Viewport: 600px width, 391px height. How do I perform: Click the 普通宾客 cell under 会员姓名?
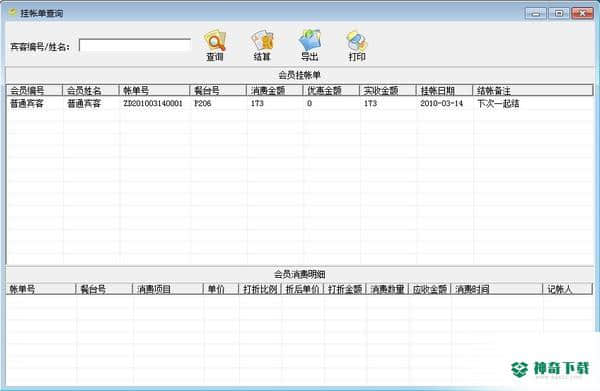pyautogui.click(x=84, y=103)
